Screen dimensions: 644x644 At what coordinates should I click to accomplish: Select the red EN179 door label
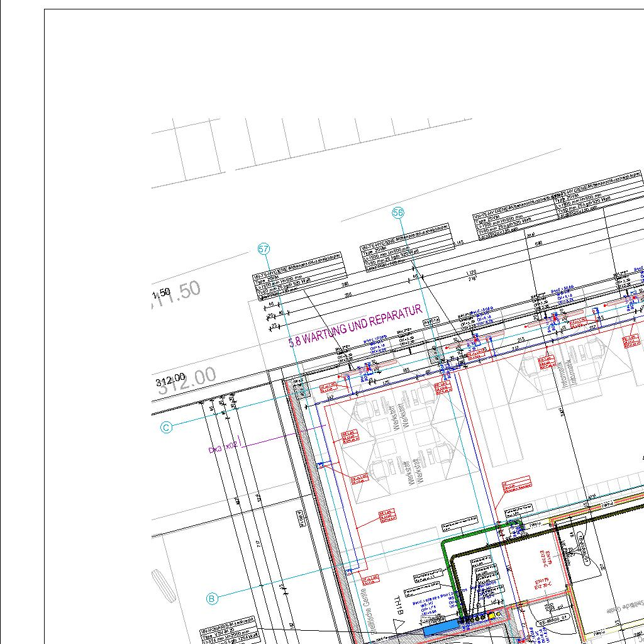[542, 584]
